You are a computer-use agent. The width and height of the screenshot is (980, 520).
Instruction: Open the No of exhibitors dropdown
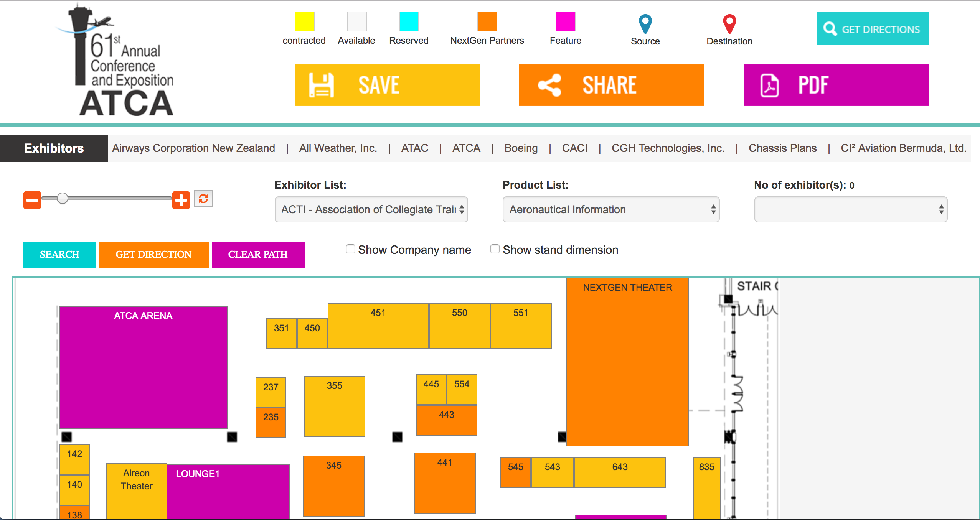(x=850, y=209)
